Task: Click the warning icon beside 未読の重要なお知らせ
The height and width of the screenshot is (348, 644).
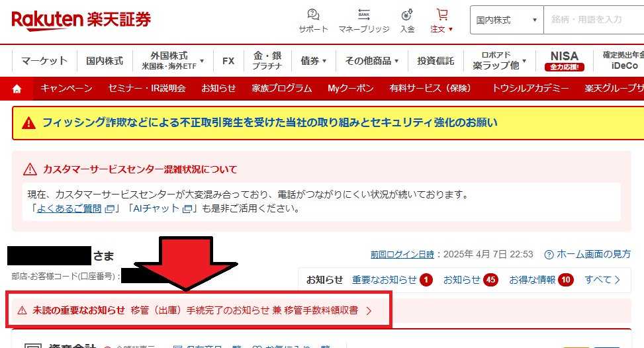Action: click(x=23, y=311)
